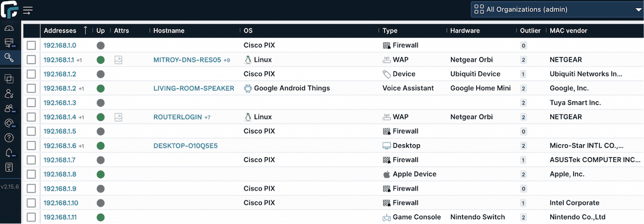Open the ROUTERLOGIN hostname link
Viewport: 644px width, 224px height.
pyautogui.click(x=178, y=117)
